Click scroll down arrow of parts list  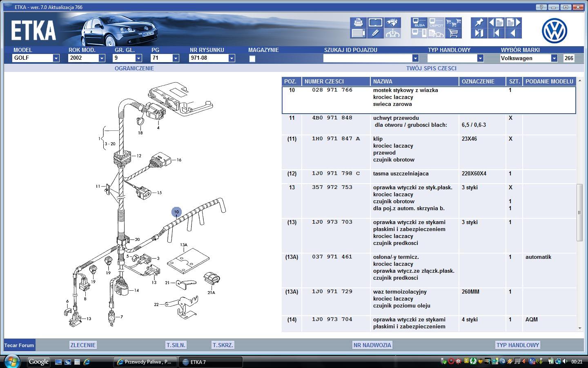pos(579,328)
